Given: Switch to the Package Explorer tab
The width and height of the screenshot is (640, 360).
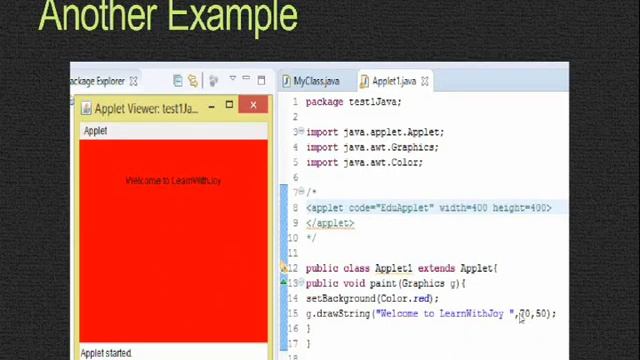Looking at the screenshot, I should pos(98,81).
